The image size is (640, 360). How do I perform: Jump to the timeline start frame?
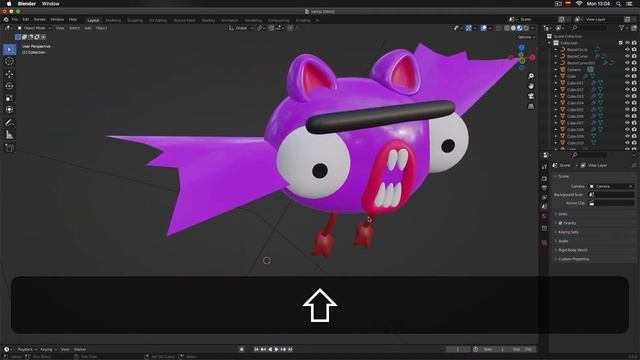(x=256, y=349)
